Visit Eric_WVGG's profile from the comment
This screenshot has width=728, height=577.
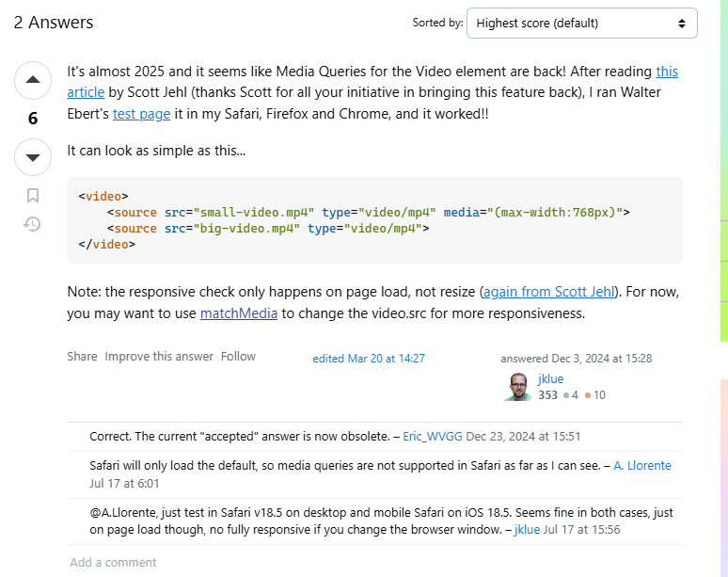[x=432, y=437]
